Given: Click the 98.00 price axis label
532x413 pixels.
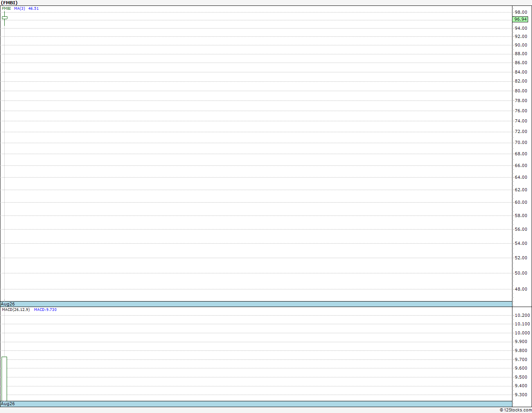Looking at the screenshot, I should (x=521, y=12).
